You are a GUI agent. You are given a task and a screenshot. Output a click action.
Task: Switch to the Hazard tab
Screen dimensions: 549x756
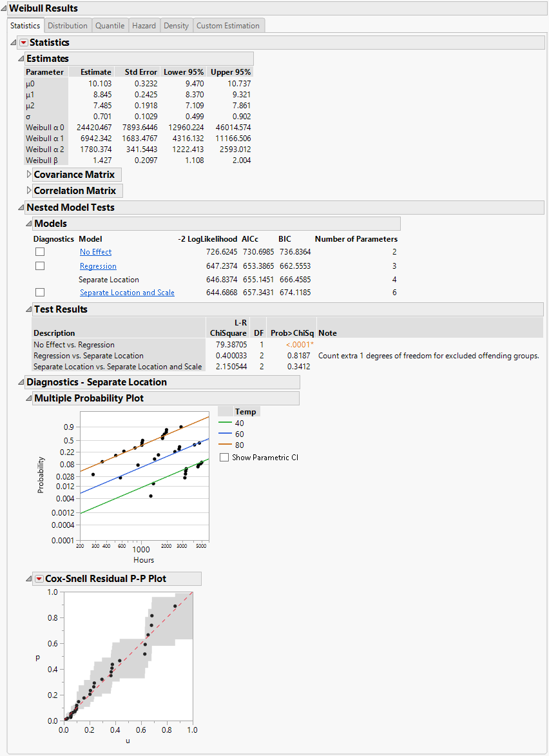[x=144, y=26]
